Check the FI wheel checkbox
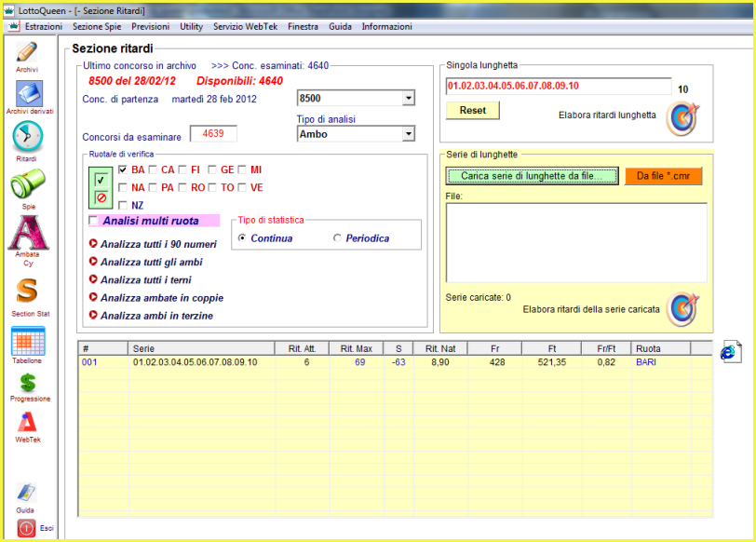This screenshot has height=542, width=756. tap(182, 169)
